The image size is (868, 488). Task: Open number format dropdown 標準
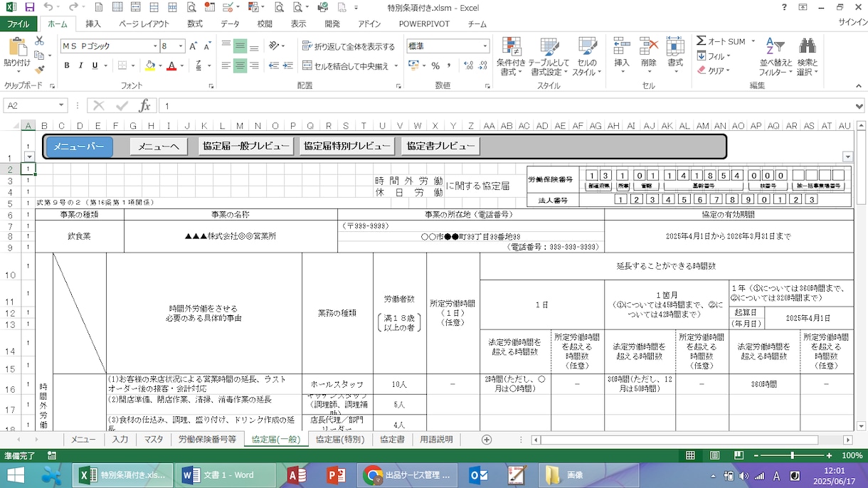coord(486,46)
